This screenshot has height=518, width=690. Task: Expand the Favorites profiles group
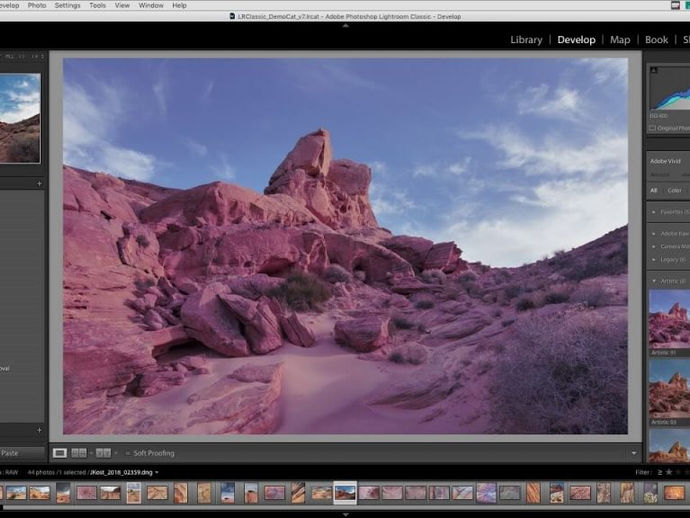pos(654,212)
